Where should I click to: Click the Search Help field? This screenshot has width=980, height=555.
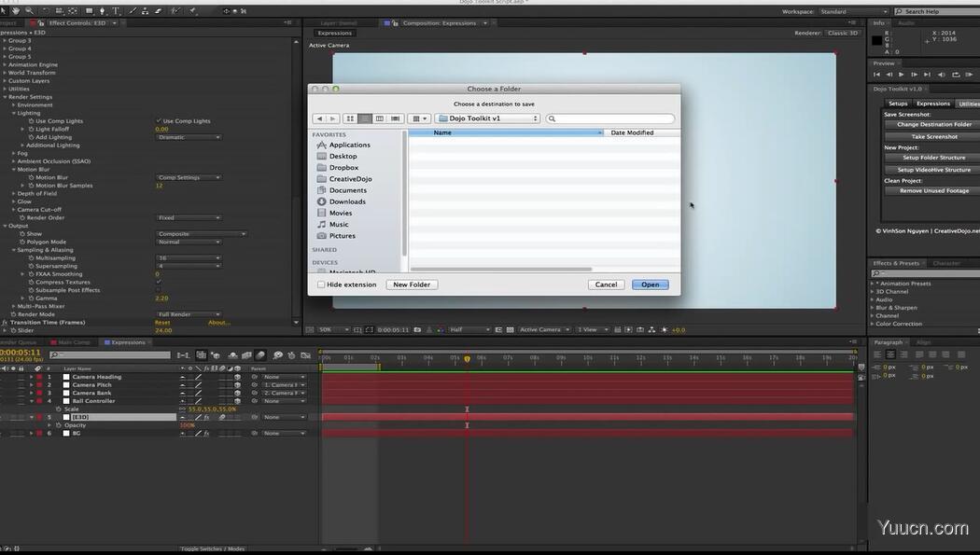click(x=936, y=11)
